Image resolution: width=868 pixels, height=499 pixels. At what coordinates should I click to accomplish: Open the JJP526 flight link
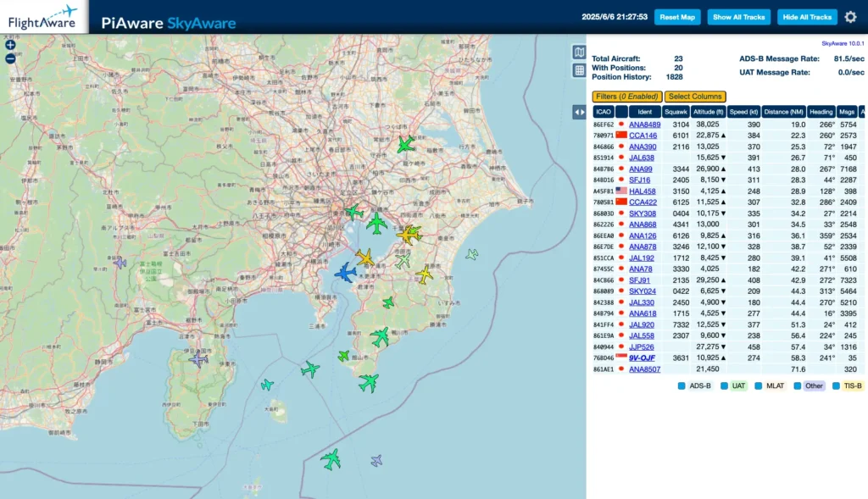point(641,347)
